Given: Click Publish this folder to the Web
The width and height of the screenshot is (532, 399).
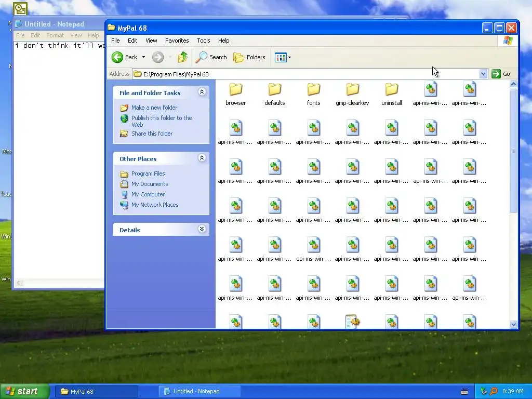Looking at the screenshot, I should point(162,121).
